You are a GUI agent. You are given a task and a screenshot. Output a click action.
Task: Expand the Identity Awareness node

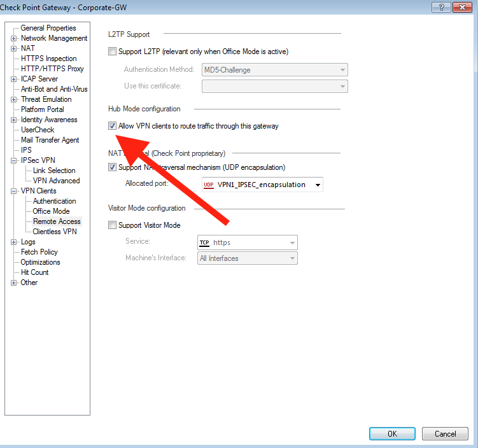tap(13, 120)
